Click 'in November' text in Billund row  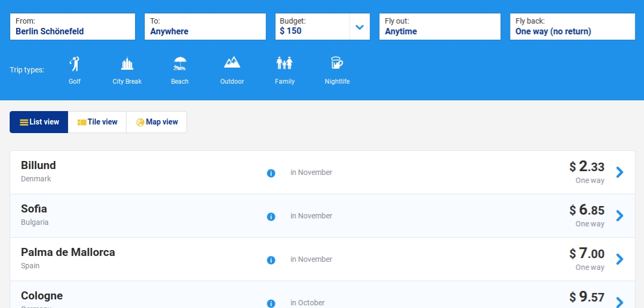pyautogui.click(x=312, y=172)
